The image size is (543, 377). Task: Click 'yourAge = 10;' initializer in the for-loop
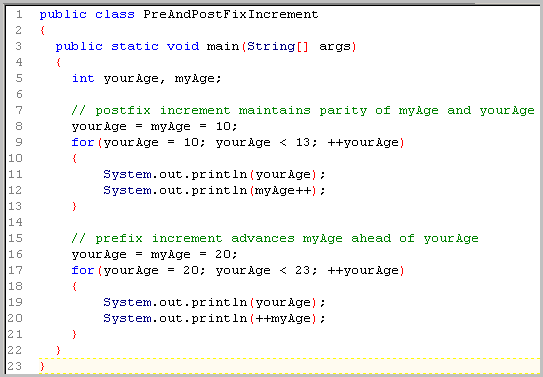point(154,143)
